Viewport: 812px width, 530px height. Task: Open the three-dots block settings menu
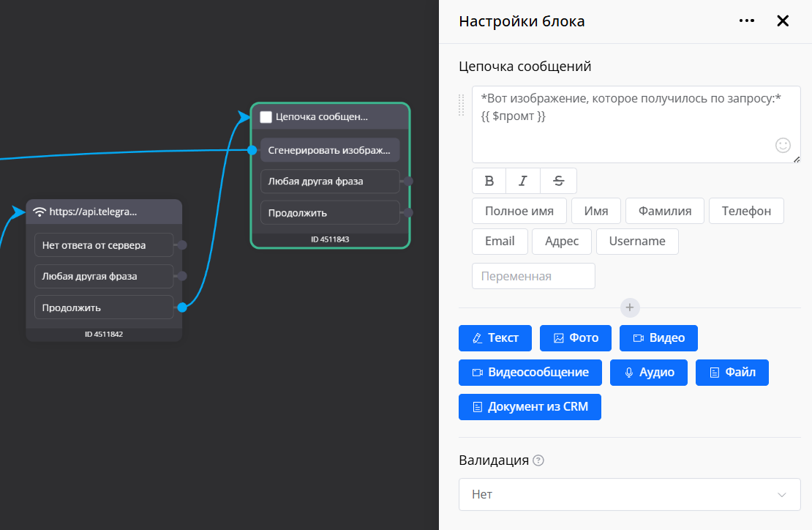pos(746,21)
